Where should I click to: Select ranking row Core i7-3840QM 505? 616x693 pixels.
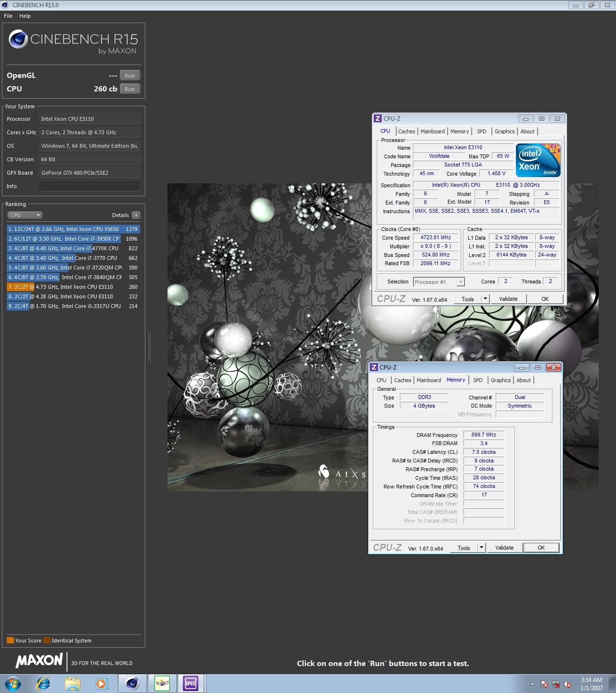(x=73, y=277)
